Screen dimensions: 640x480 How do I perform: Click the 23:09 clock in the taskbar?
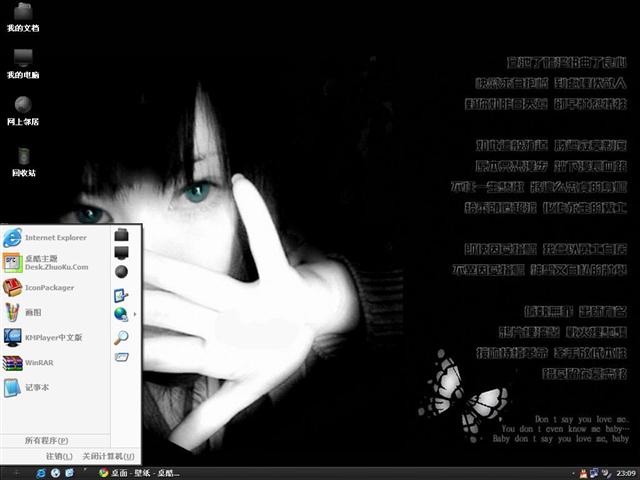[x=626, y=473]
